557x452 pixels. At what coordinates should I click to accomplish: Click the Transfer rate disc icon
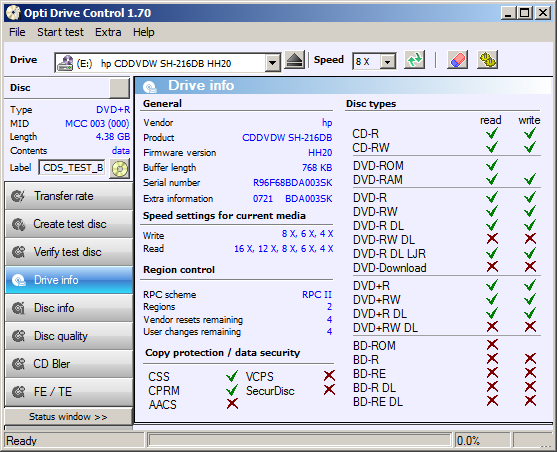[x=18, y=196]
